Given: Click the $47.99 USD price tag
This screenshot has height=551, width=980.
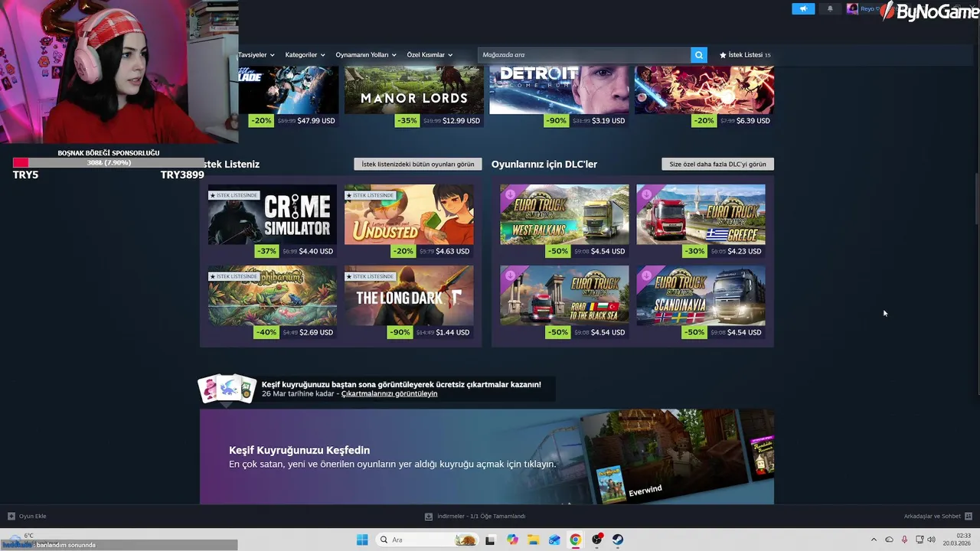Looking at the screenshot, I should pos(316,121).
